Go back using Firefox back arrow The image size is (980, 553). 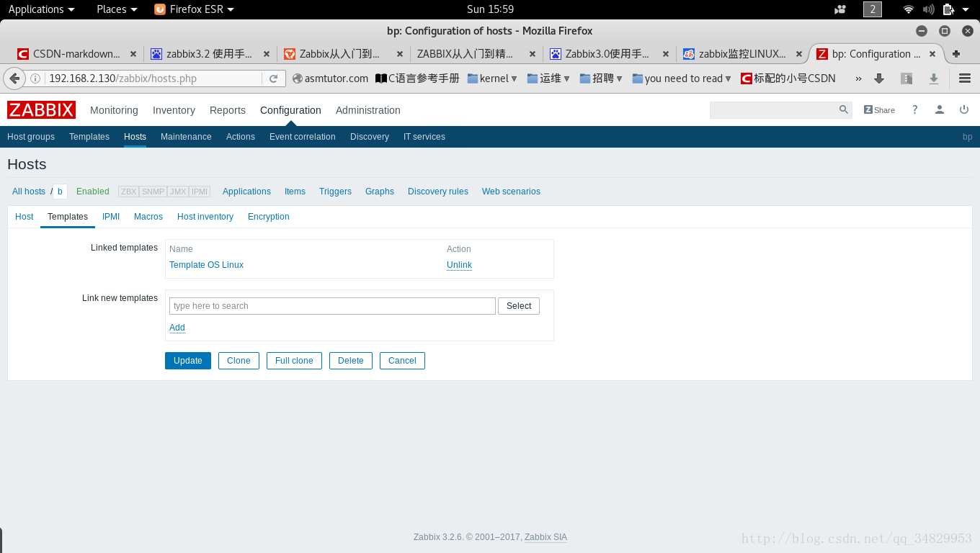click(14, 78)
